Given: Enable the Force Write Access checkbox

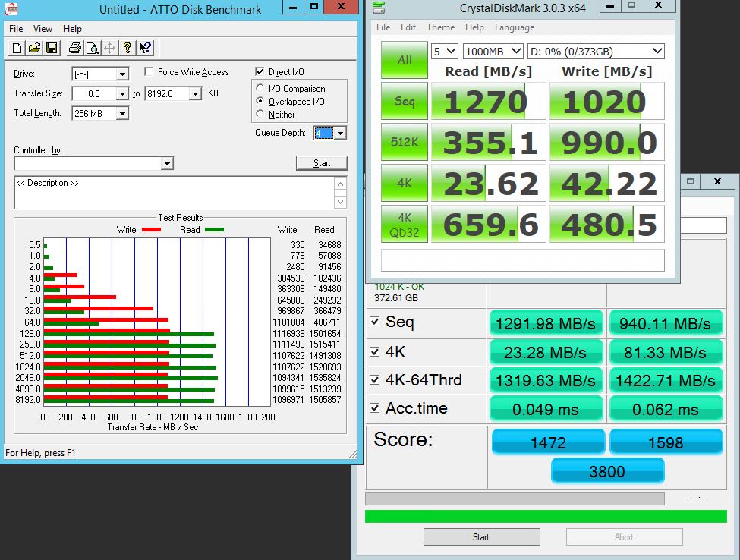Looking at the screenshot, I should click(149, 72).
